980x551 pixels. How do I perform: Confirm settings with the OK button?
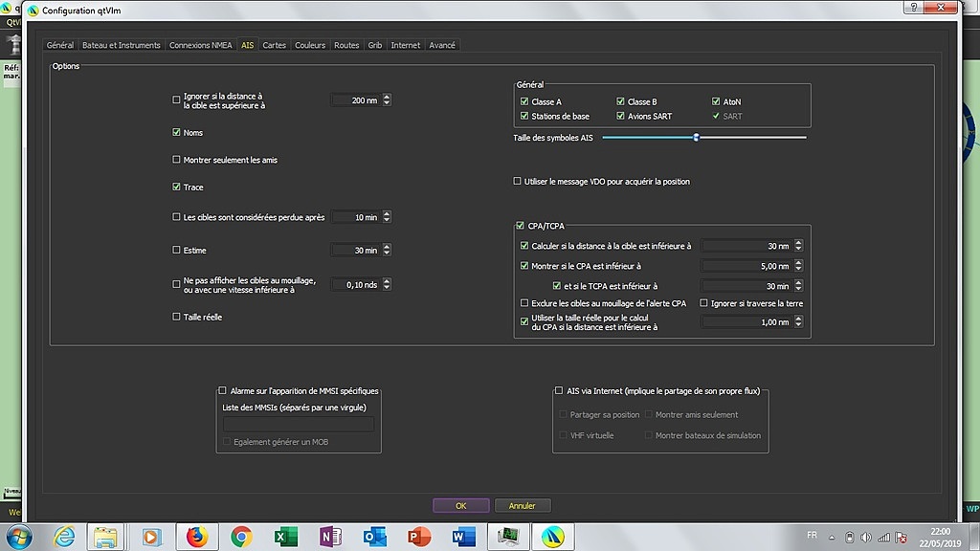tap(460, 505)
